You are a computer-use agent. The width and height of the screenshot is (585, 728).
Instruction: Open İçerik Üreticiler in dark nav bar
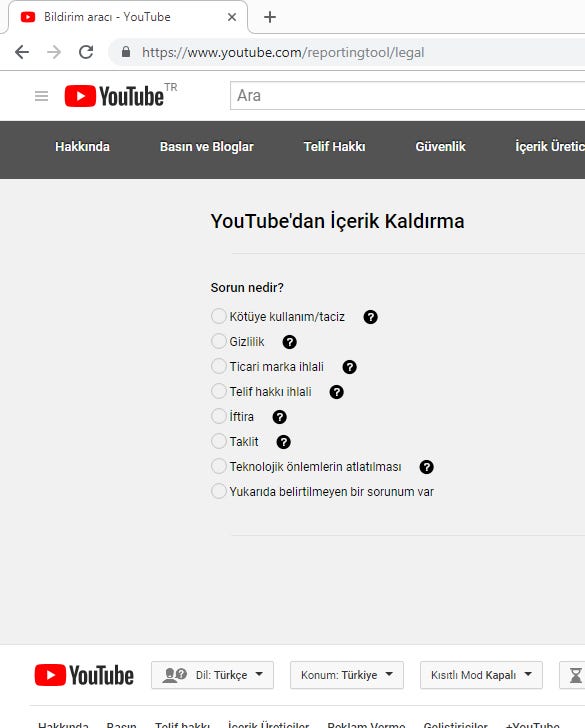pyautogui.click(x=550, y=147)
